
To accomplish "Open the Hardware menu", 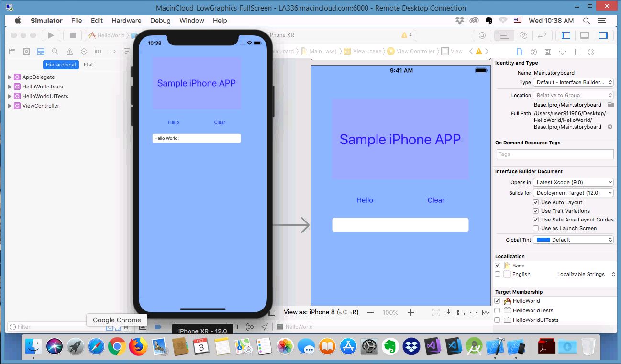I will click(x=126, y=21).
